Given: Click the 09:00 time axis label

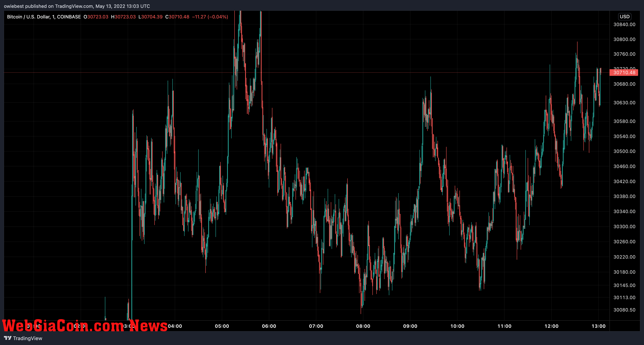Looking at the screenshot, I should (410, 326).
